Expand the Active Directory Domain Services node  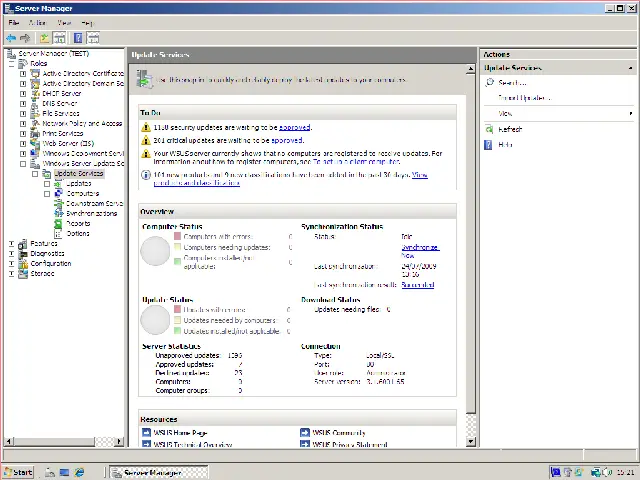[x=23, y=84]
